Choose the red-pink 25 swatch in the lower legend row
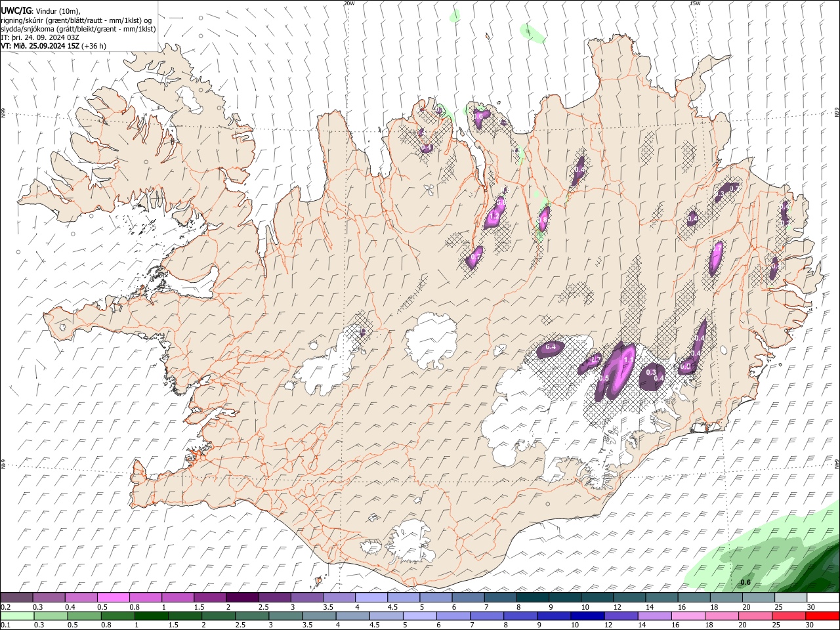Viewport: 840px width, 630px height. point(788,616)
